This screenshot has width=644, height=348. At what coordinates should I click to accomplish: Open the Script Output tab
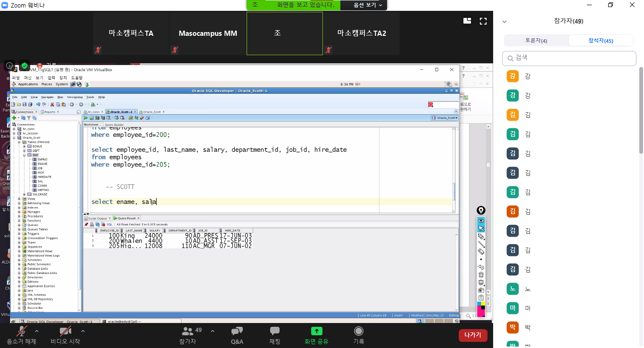tap(97, 218)
